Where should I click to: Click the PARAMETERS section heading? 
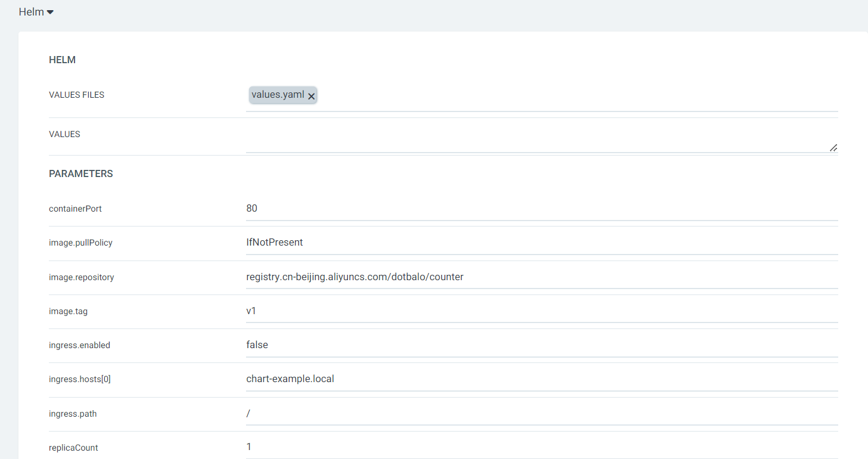[x=81, y=174]
